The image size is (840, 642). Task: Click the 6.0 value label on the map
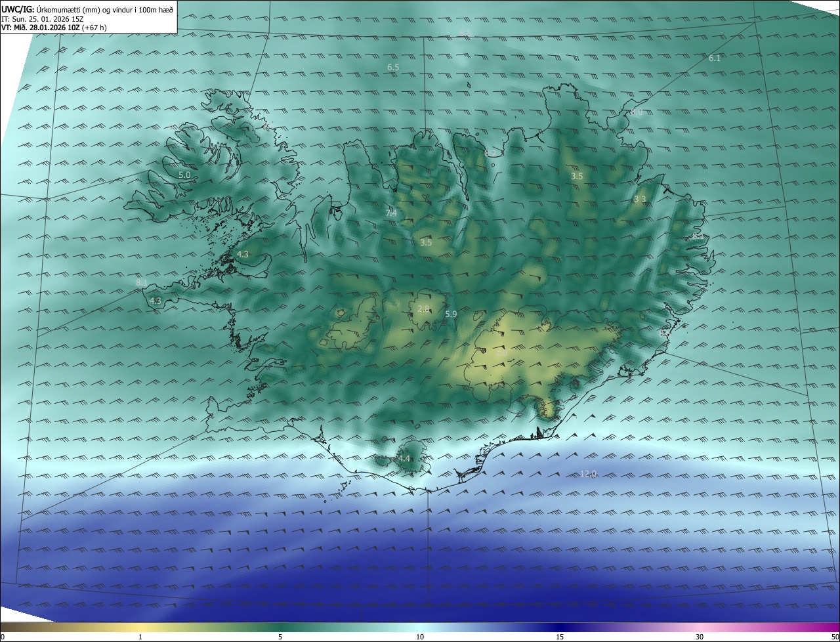point(637,112)
